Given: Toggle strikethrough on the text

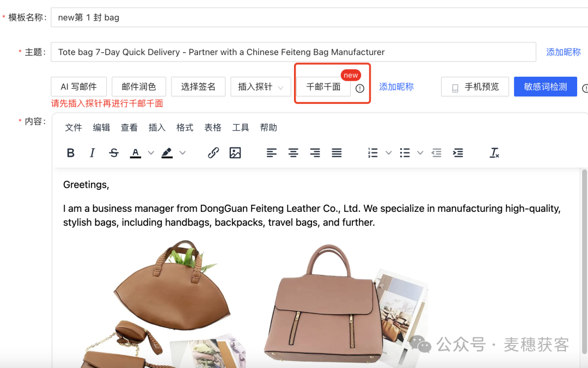Looking at the screenshot, I should click(x=114, y=153).
